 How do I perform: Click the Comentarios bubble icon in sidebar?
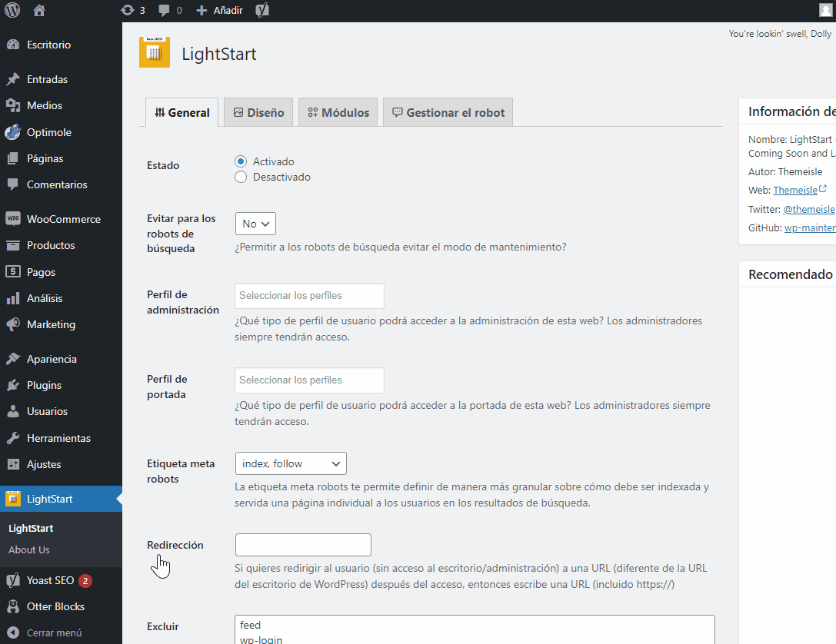coord(13,184)
